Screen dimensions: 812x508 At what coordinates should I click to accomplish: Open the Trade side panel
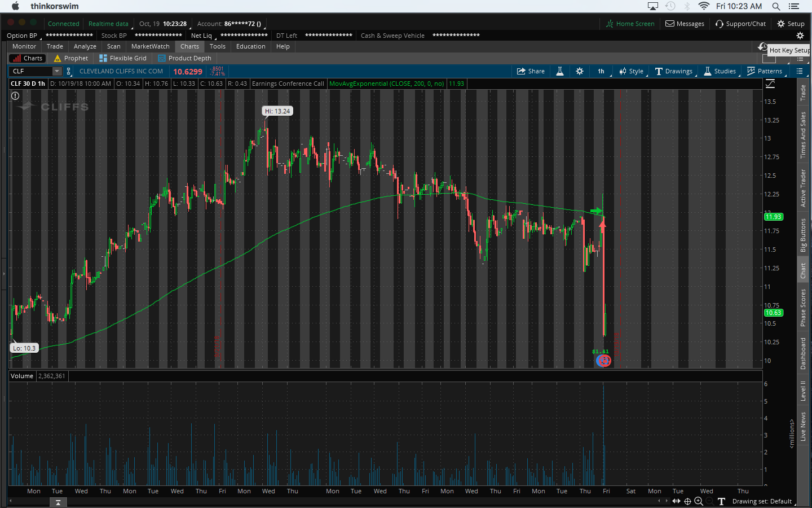tap(803, 93)
